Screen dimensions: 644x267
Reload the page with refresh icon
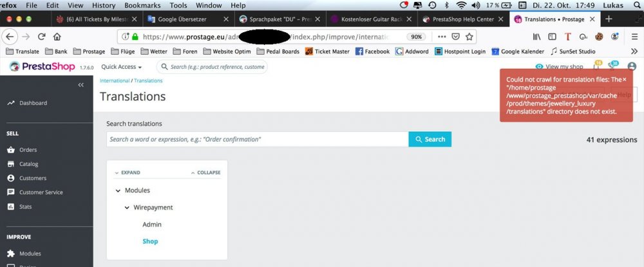point(41,37)
